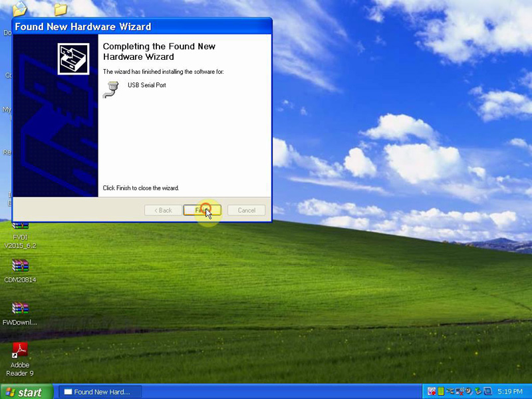Click the green battery-style tray icon
Screen dimensions: 532x399
(x=441, y=392)
